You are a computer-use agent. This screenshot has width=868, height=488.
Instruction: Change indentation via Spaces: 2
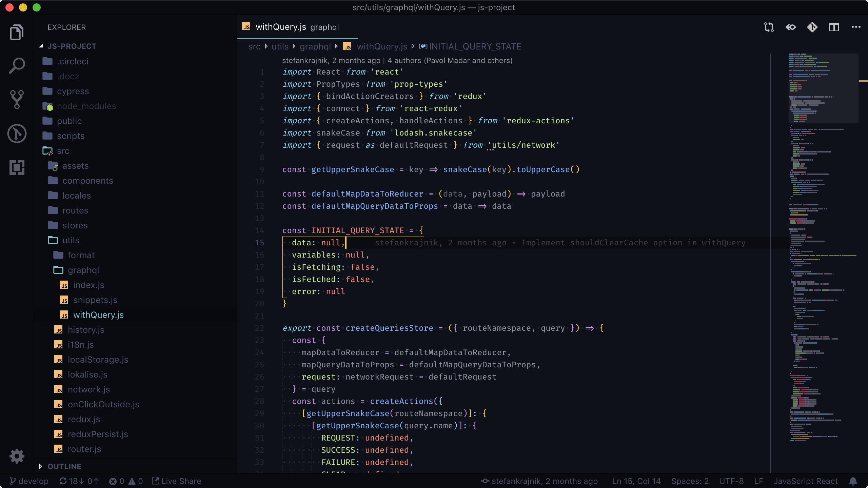coord(690,481)
